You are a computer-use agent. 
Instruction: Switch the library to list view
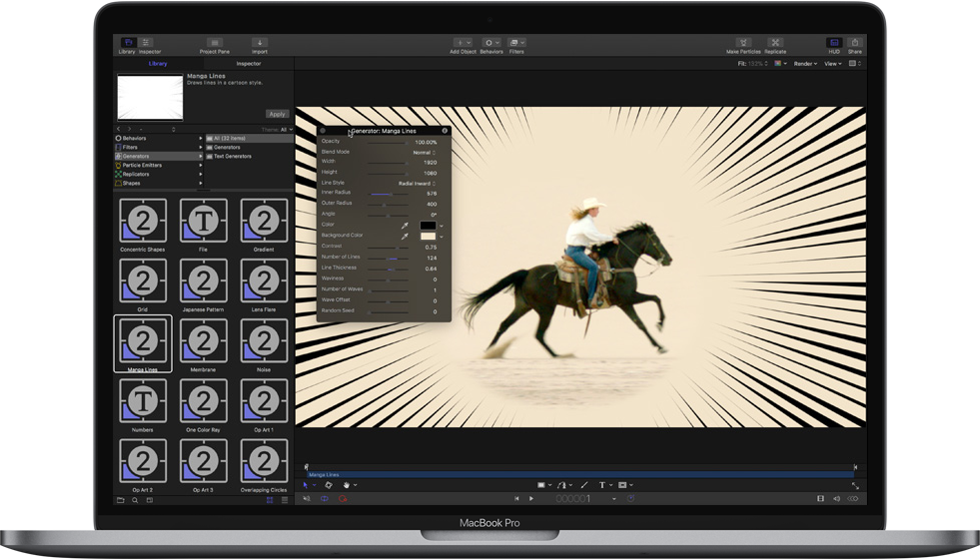[285, 499]
